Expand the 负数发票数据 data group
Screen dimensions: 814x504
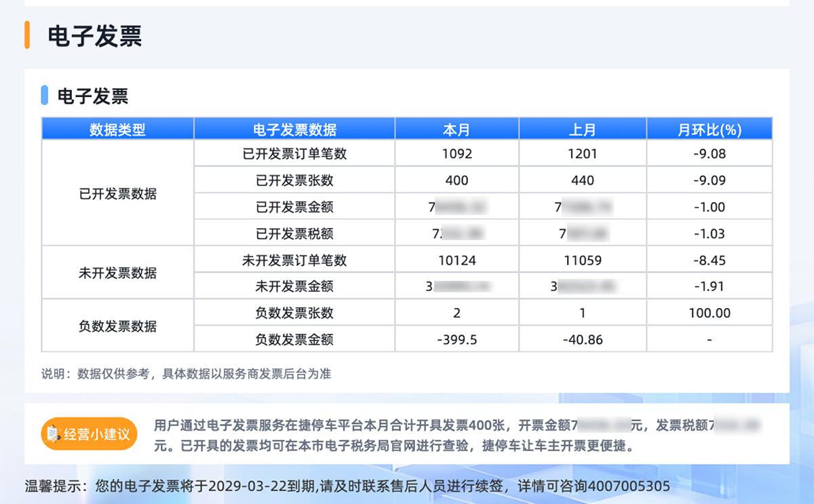117,326
